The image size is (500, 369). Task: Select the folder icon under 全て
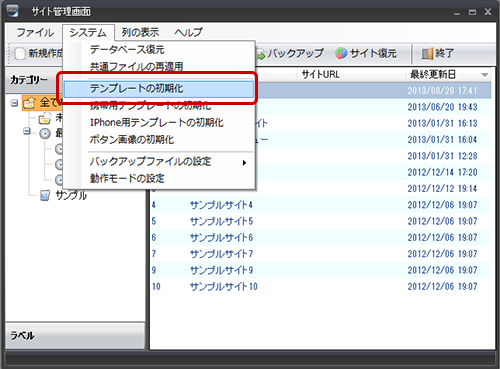[44, 118]
